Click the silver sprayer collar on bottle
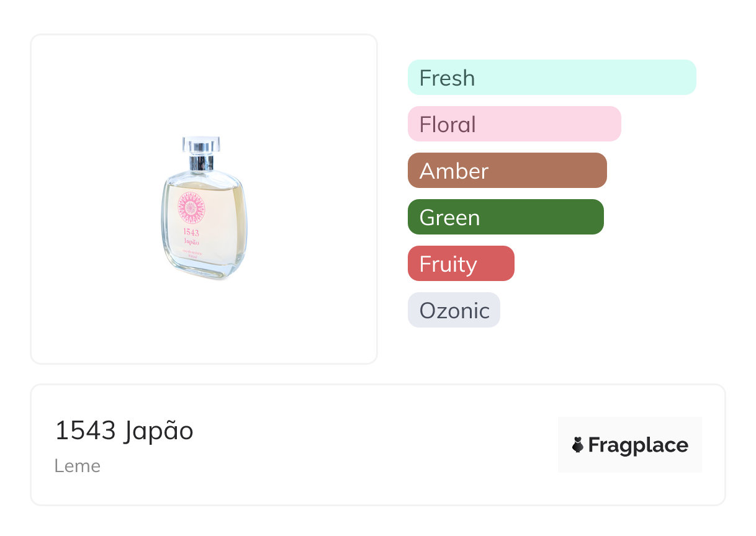The width and height of the screenshot is (756, 536). (x=201, y=163)
